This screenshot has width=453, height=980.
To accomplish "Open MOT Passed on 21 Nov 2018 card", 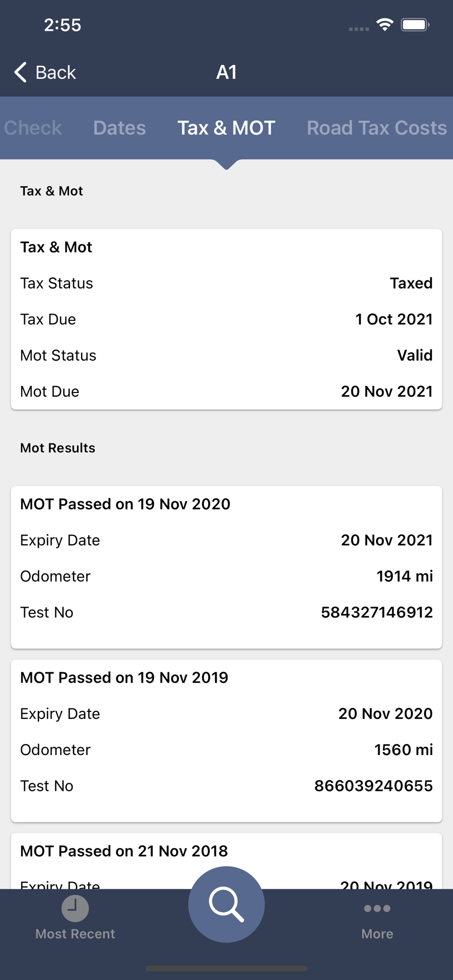I will coord(226,861).
